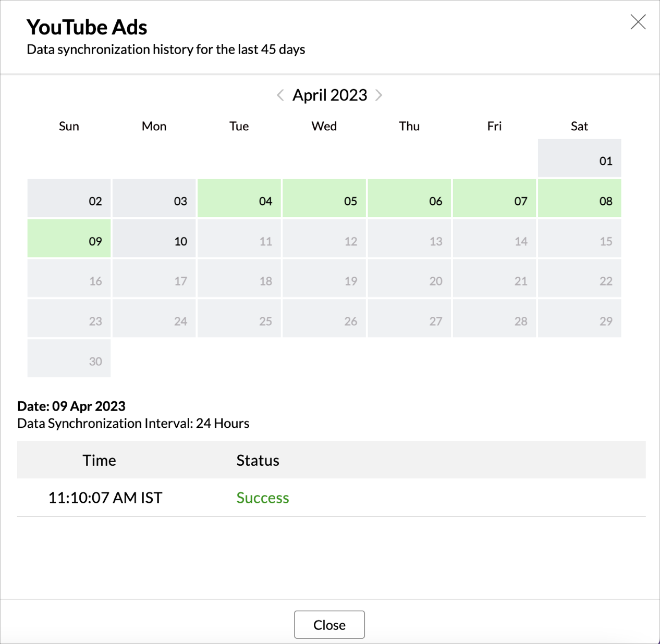Click the 11:10:07 AM IST sync row
This screenshot has height=644, width=660.
(105, 498)
